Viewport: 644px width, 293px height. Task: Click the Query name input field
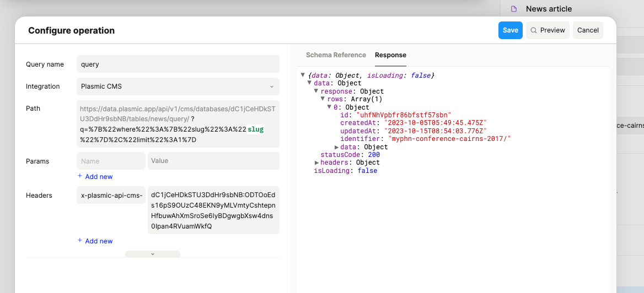click(x=178, y=64)
